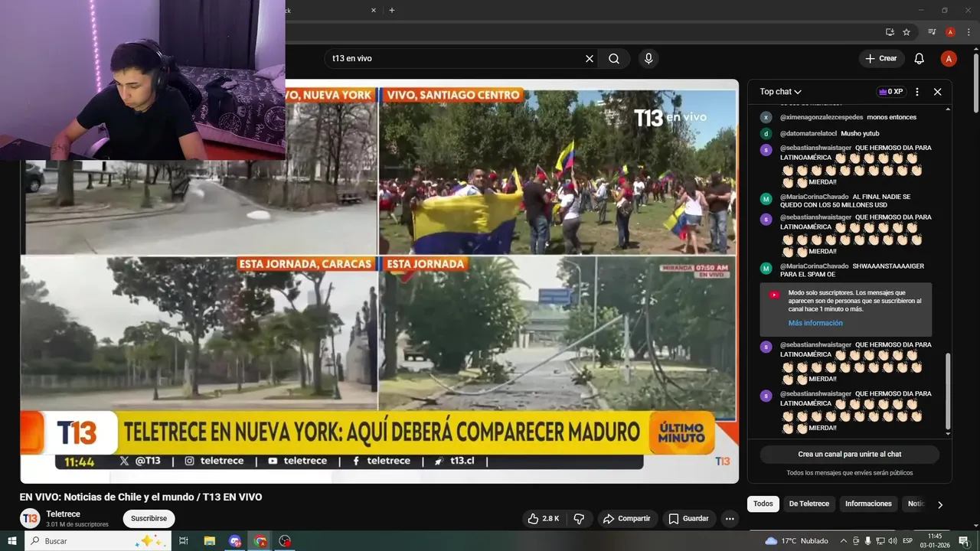Image resolution: width=980 pixels, height=551 pixels.
Task: Like the video with thumbs up
Action: tap(543, 519)
